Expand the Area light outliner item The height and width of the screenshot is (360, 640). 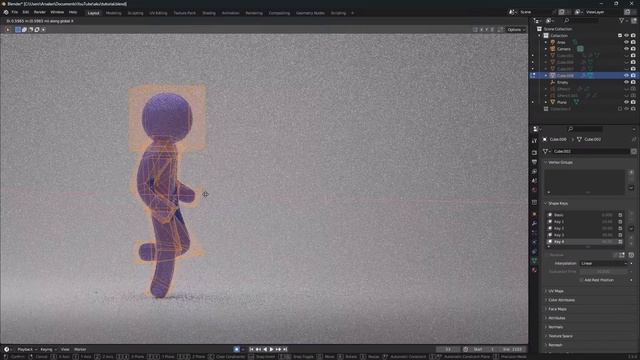(x=546, y=42)
